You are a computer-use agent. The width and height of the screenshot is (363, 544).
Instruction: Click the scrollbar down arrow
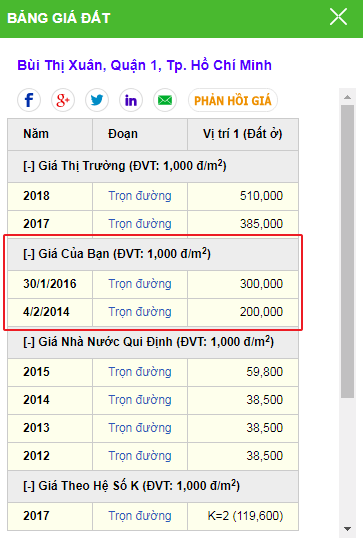347,529
